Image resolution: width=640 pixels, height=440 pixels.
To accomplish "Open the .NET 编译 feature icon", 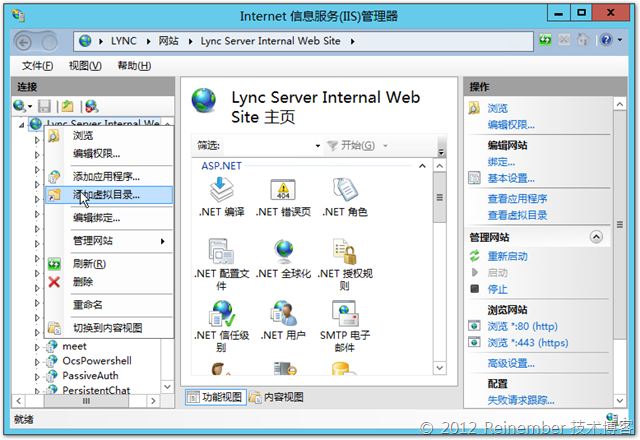I will pyautogui.click(x=222, y=190).
